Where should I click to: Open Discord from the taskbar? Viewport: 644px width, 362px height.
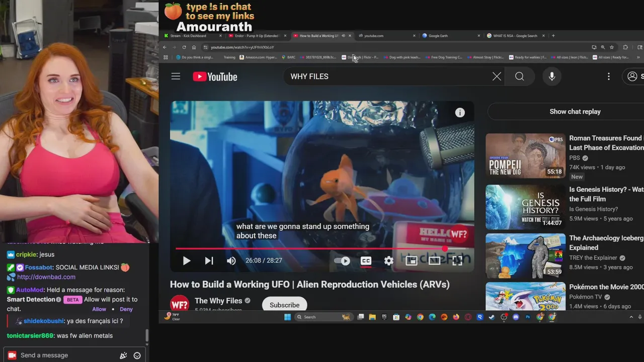point(516,317)
